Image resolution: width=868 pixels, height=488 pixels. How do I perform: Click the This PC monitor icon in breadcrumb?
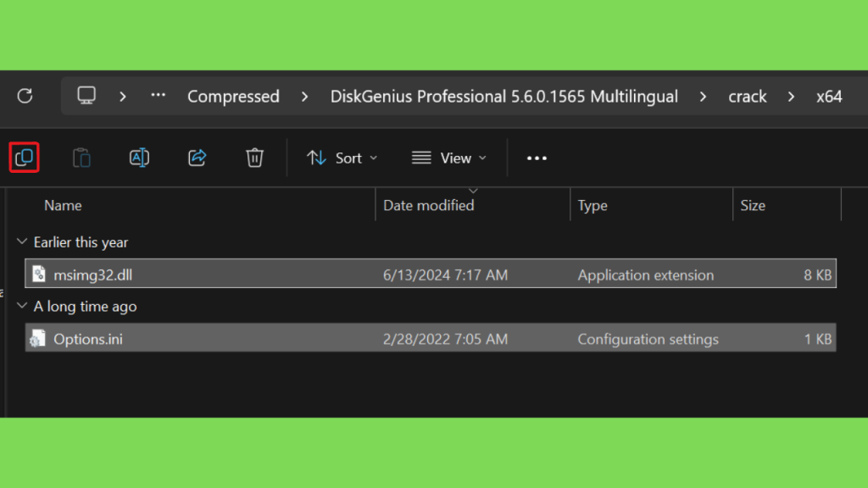tap(86, 96)
